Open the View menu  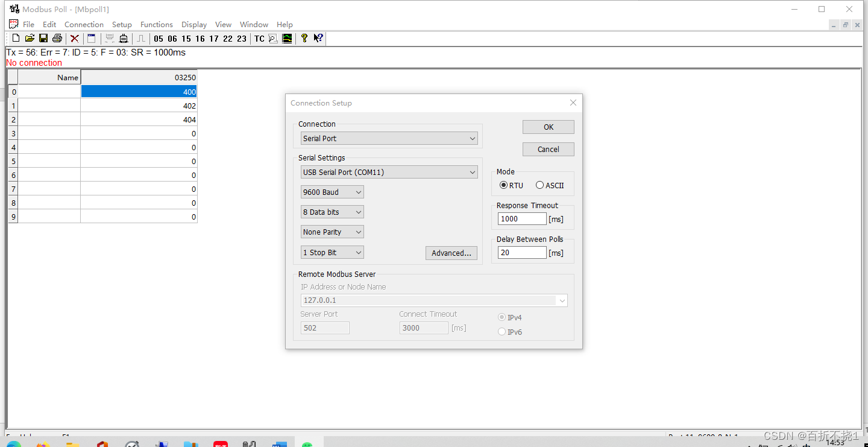[223, 24]
